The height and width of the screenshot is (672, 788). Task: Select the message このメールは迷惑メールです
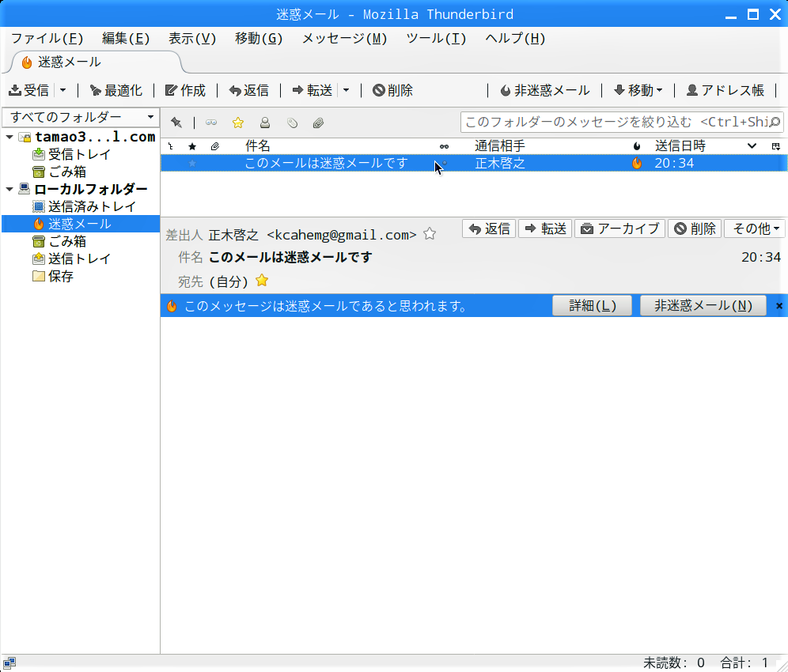(x=474, y=163)
